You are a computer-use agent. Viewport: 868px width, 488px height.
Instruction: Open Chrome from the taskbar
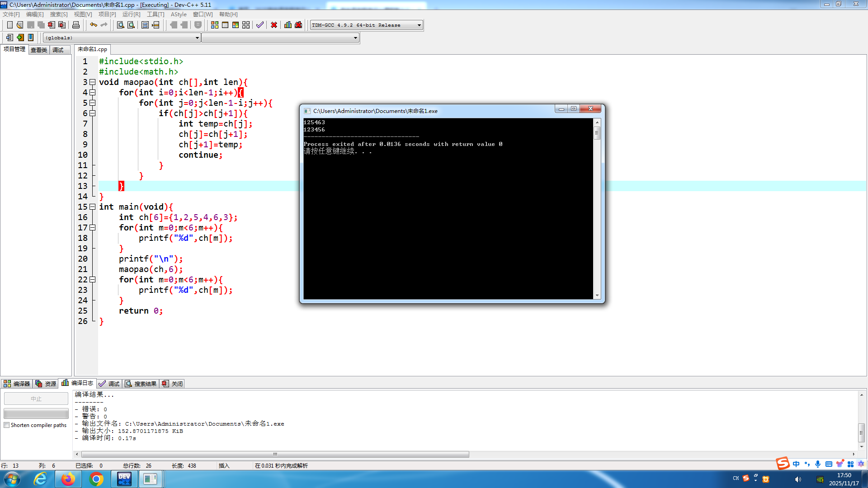[x=96, y=479]
